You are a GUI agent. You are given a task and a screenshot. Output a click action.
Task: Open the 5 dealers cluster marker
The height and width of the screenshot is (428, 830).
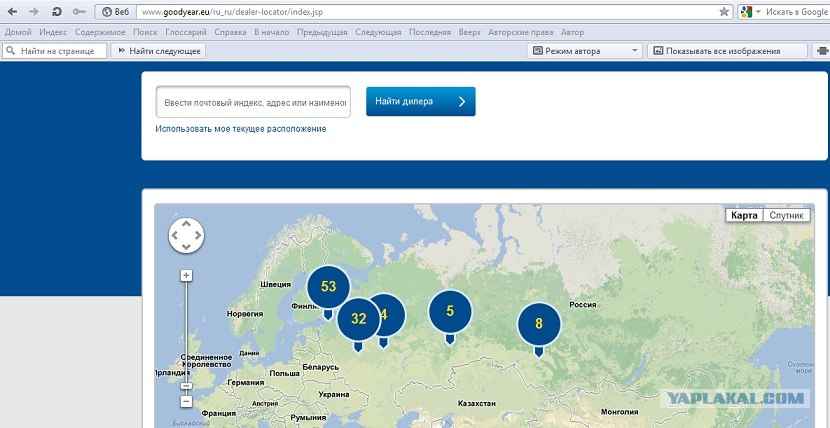[450, 311]
